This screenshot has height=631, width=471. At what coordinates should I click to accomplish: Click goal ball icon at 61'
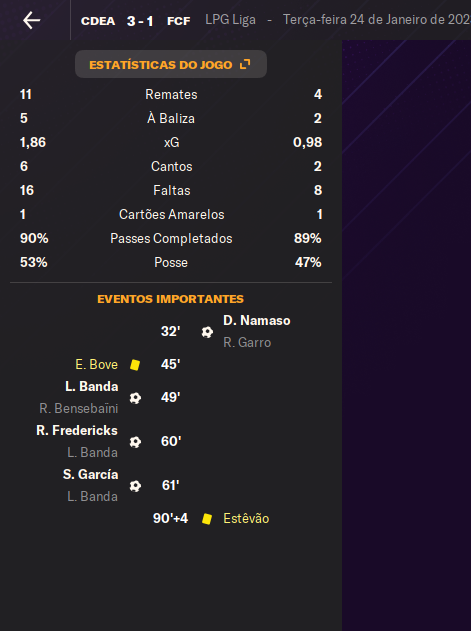coord(135,486)
